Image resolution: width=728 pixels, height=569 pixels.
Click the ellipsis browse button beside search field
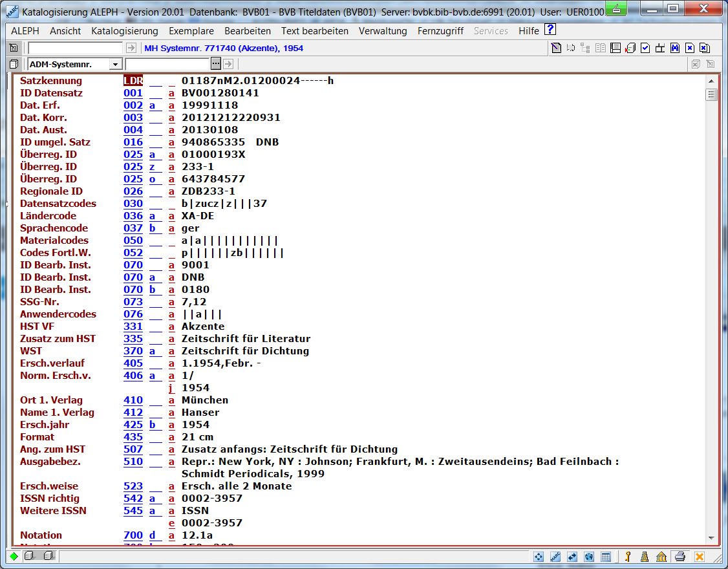(x=216, y=64)
